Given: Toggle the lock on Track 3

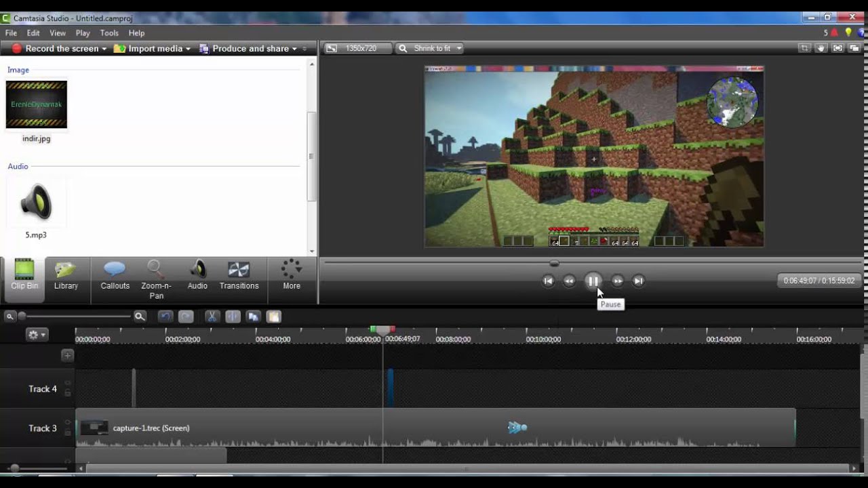Looking at the screenshot, I should point(67,432).
